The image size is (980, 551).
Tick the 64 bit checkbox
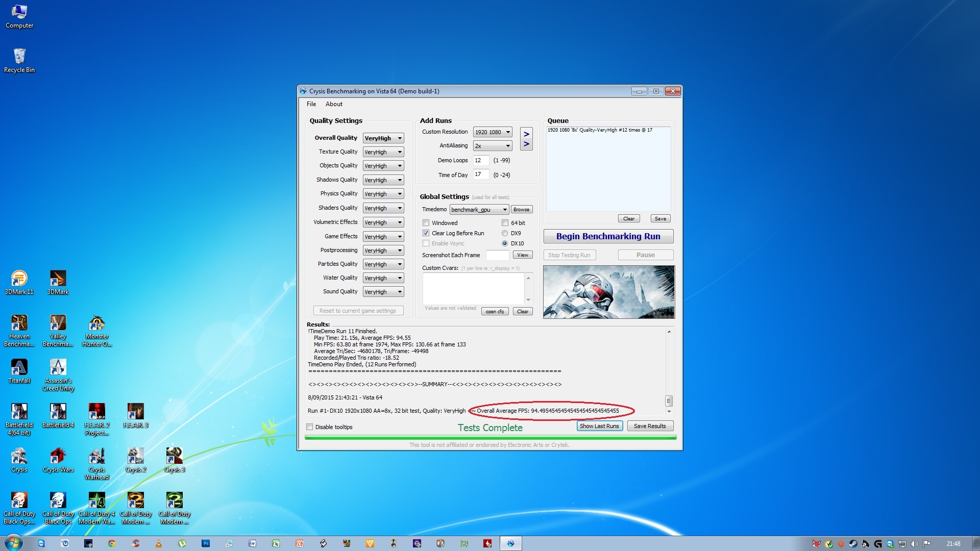click(505, 223)
